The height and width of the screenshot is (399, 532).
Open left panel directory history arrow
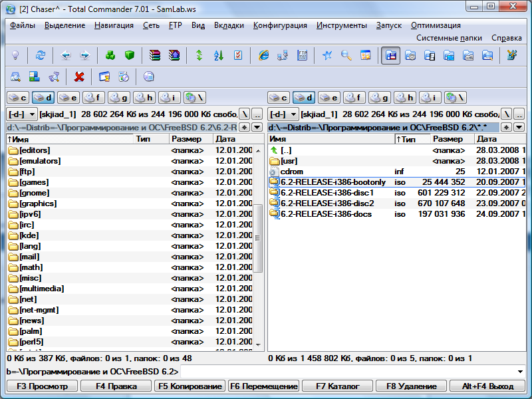click(x=257, y=128)
